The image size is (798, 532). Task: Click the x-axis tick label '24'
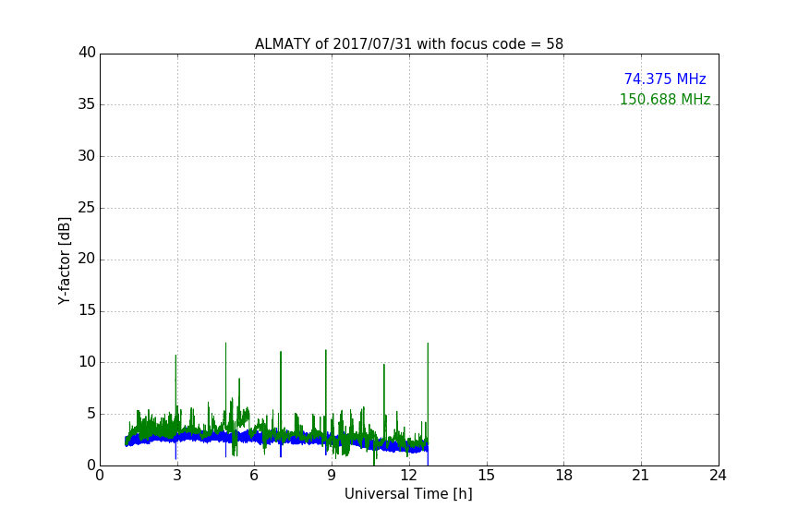(x=718, y=476)
